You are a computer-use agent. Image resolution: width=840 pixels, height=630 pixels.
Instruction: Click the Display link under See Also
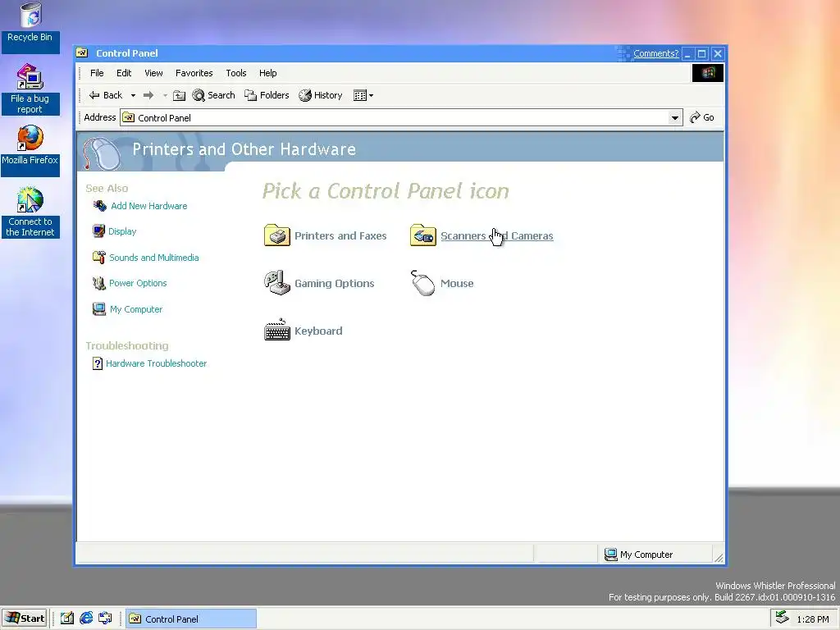point(122,231)
